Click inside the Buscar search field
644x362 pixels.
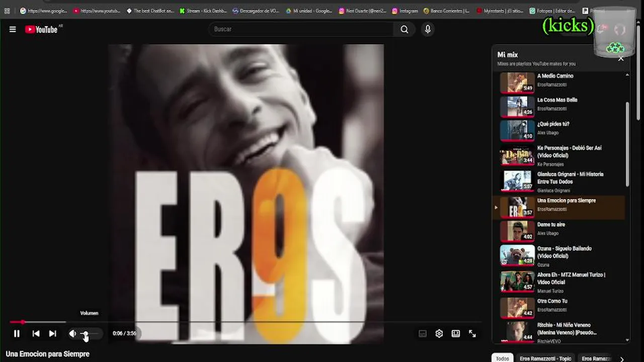(x=301, y=29)
